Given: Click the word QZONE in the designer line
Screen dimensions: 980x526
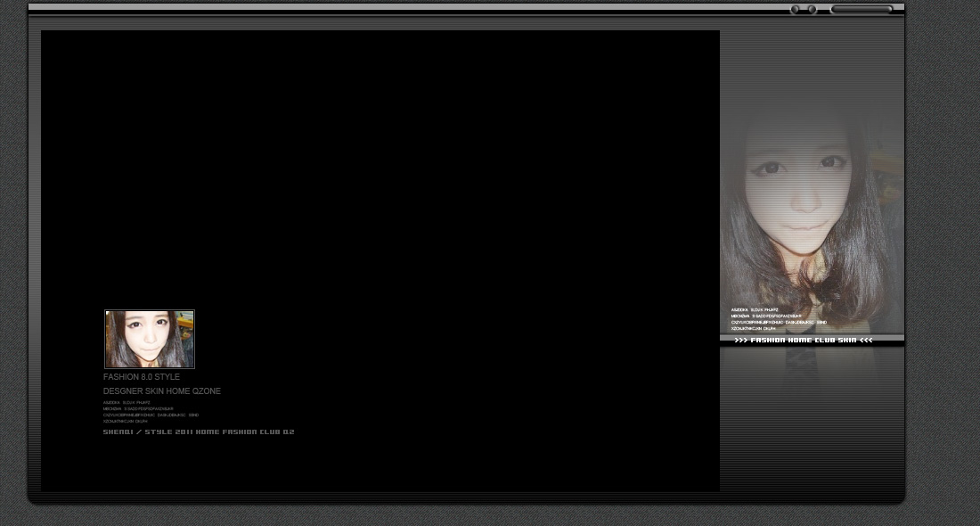Looking at the screenshot, I should point(207,390).
